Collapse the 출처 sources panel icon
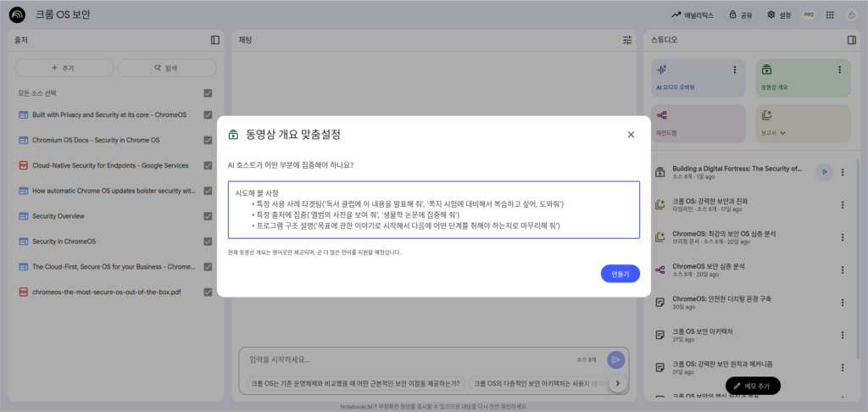The width and height of the screenshot is (868, 412). [215, 40]
